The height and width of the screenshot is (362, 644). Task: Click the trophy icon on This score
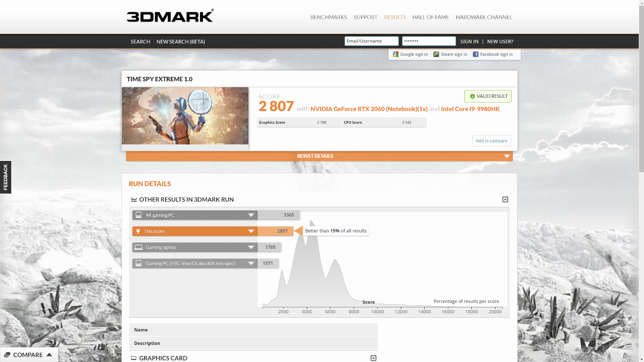coord(138,231)
